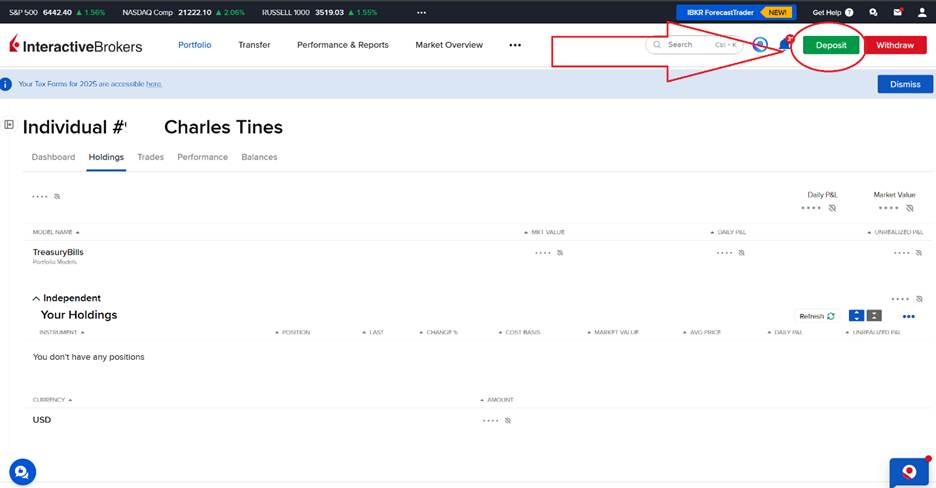The image size is (936, 488).
Task: Dismiss the tax forms banner
Action: (x=904, y=84)
